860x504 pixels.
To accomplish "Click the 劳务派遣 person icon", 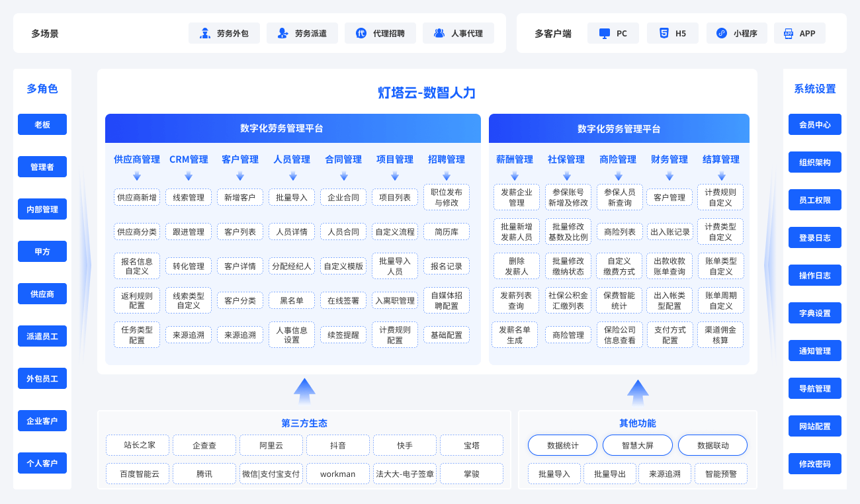I will 281,33.
